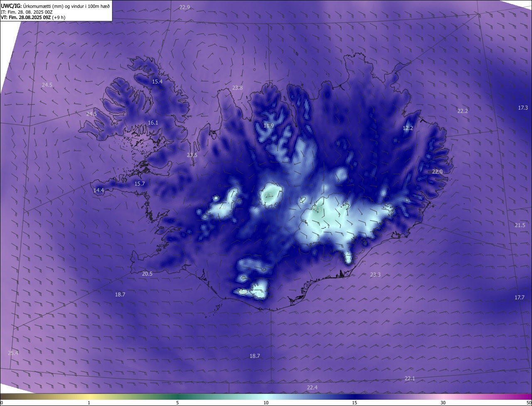Click the color scale tick labeled 10
Image resolution: width=532 pixels, height=406 pixels.
pos(266,403)
